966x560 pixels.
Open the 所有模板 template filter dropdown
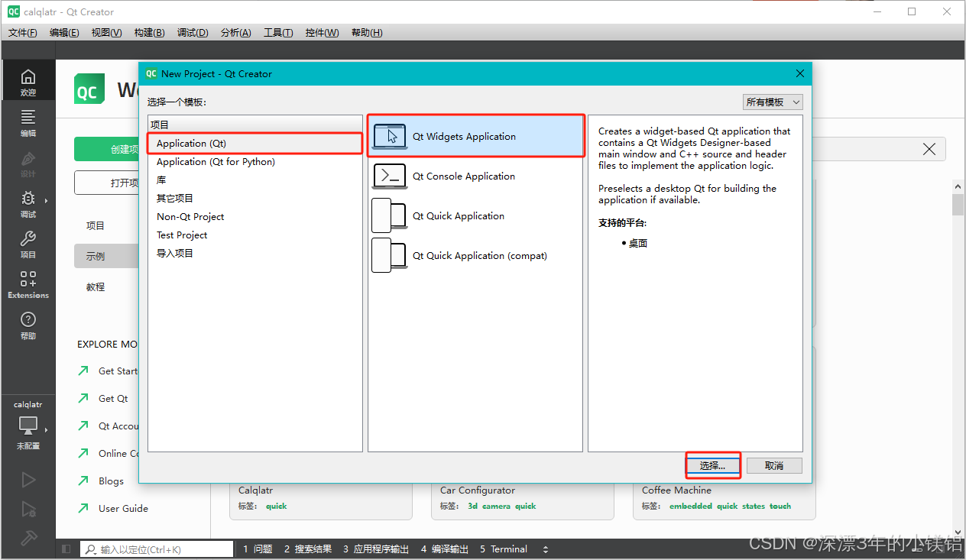(x=773, y=102)
